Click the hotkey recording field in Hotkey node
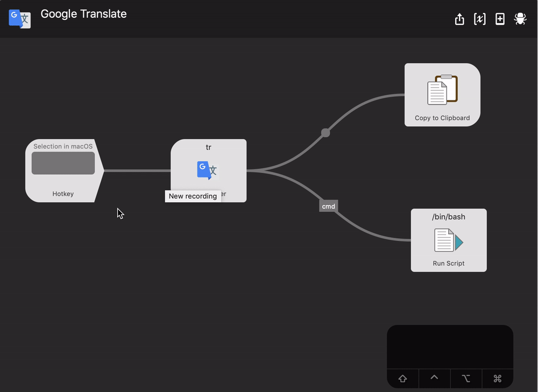This screenshot has height=392, width=538. click(x=63, y=163)
